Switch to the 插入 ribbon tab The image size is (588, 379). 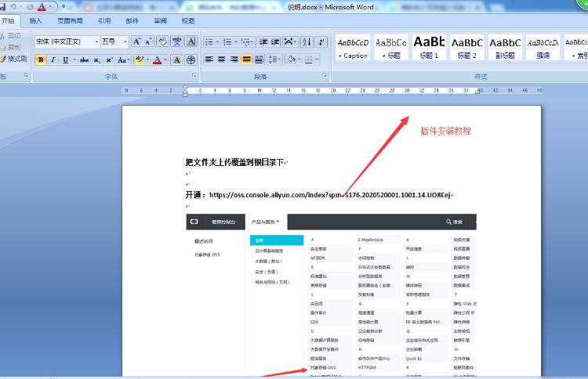35,21
